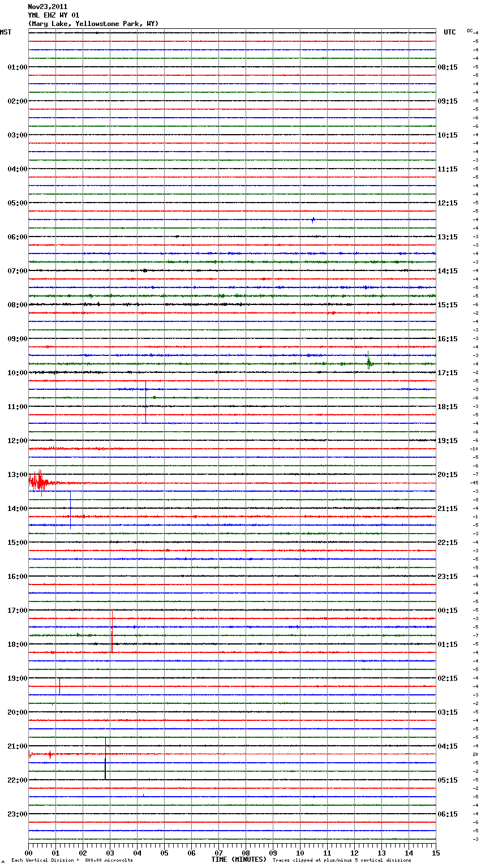The image size is (481, 868).
Task: Select the 10:00 MST time label
Action: coord(17,373)
